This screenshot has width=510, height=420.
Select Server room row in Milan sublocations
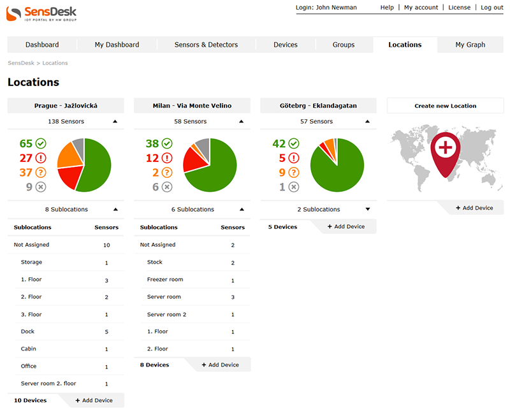[x=164, y=297]
